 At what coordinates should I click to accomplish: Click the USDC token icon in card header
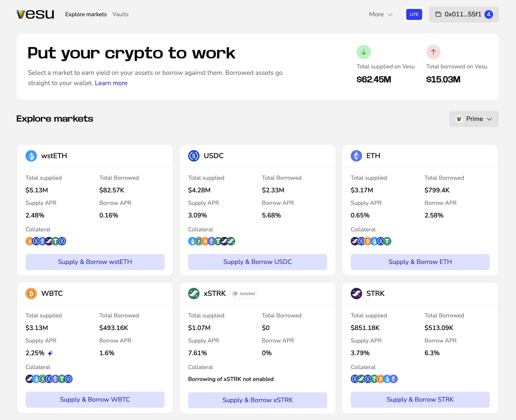[x=194, y=156]
